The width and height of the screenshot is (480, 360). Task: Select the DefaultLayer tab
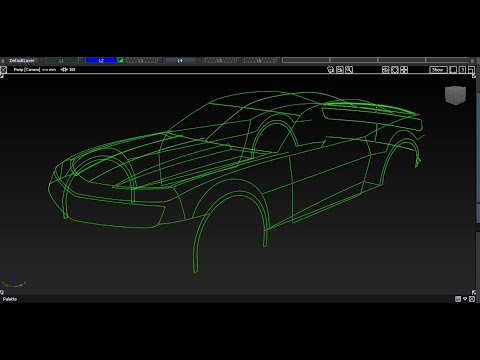tap(22, 60)
